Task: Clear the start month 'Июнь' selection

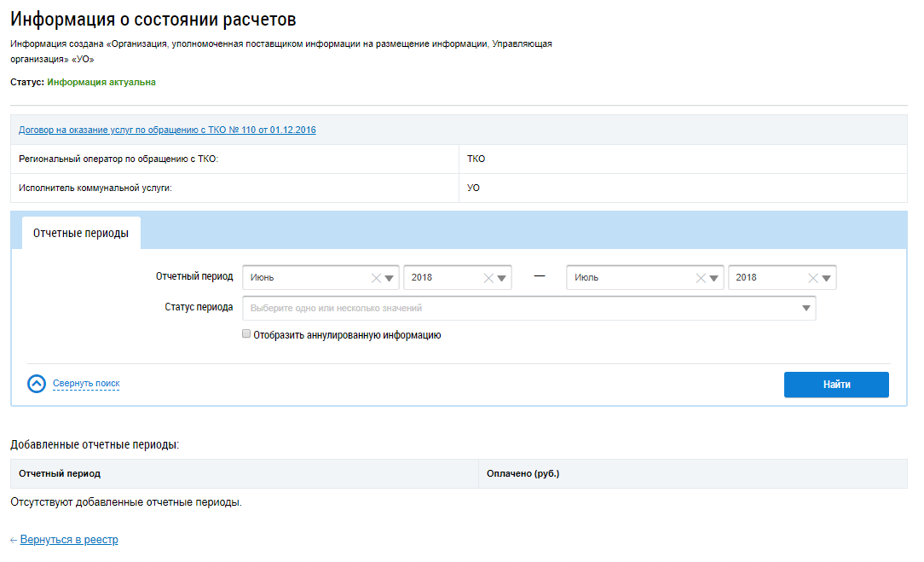Action: click(377, 278)
